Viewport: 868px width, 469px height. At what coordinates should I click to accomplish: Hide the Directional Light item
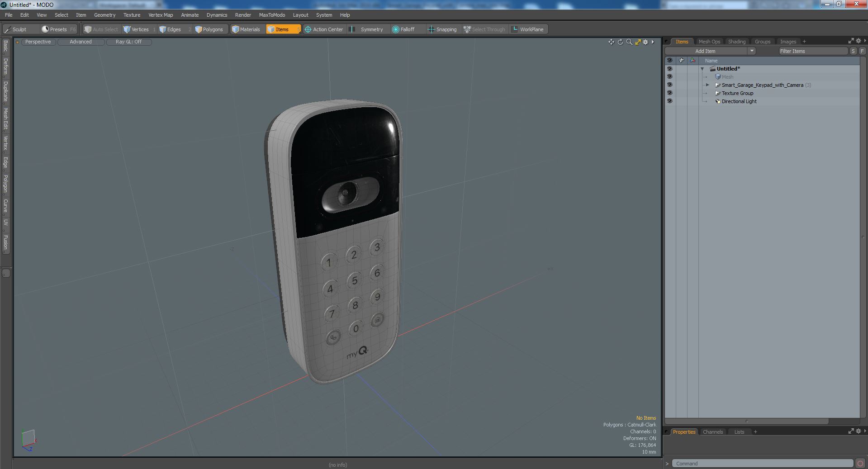point(669,101)
